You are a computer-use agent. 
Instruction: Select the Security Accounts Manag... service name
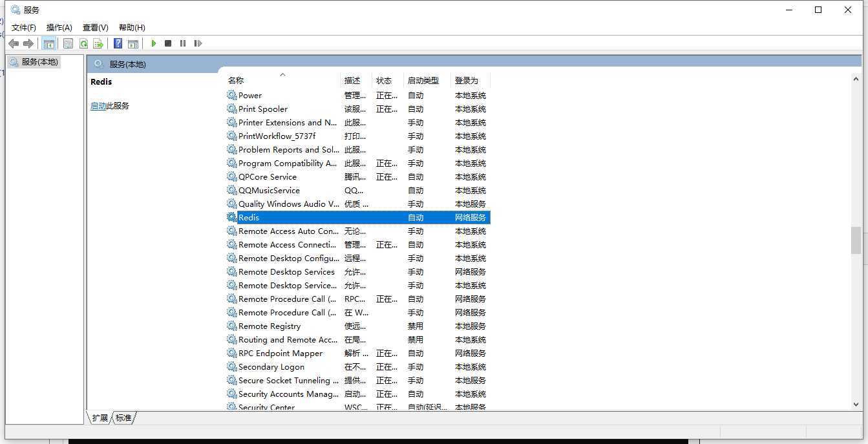pyautogui.click(x=288, y=394)
